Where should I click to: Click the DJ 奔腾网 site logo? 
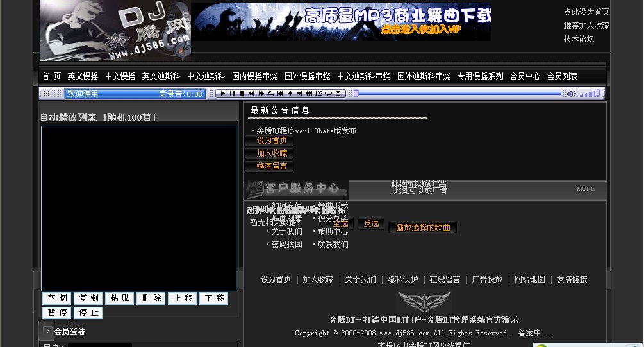tap(115, 30)
